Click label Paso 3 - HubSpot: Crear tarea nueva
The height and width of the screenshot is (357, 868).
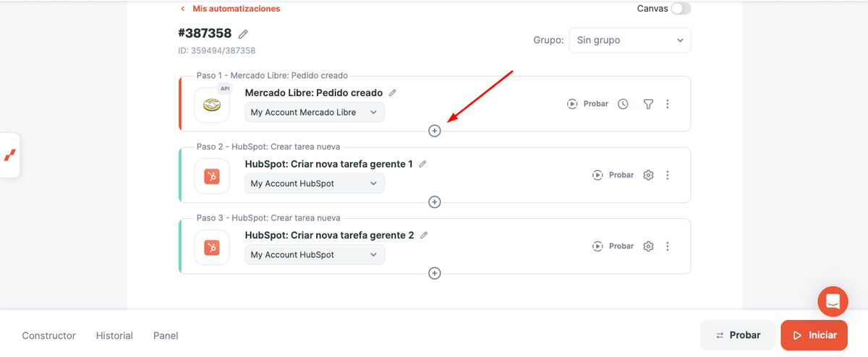pyautogui.click(x=268, y=218)
